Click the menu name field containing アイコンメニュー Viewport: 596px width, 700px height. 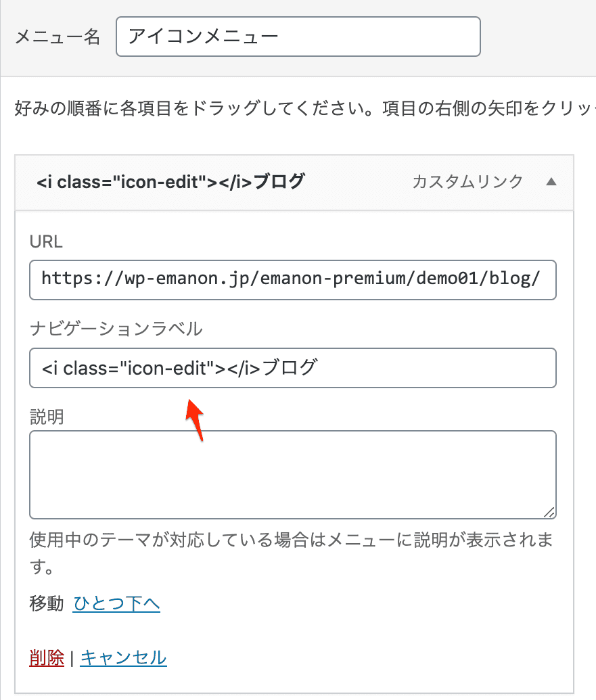[x=298, y=37]
